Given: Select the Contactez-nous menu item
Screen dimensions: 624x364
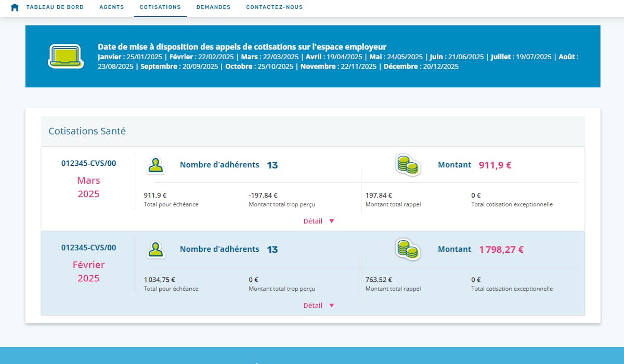Looking at the screenshot, I should pyautogui.click(x=275, y=7).
